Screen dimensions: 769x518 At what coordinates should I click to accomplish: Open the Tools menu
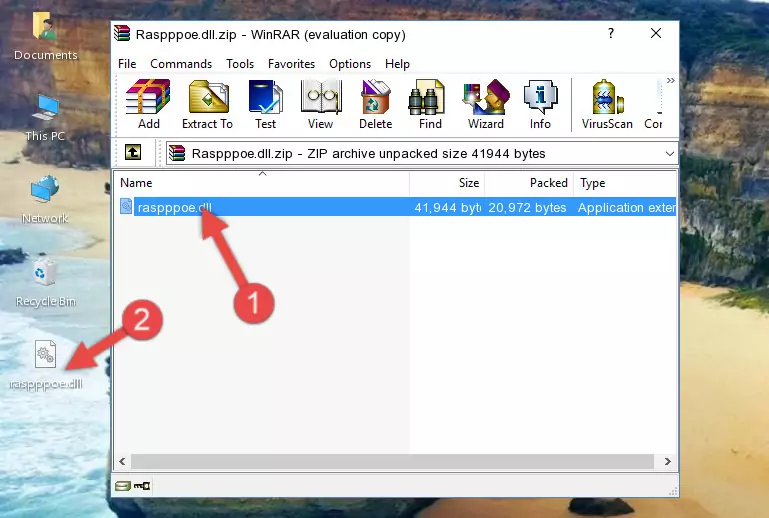click(x=240, y=64)
